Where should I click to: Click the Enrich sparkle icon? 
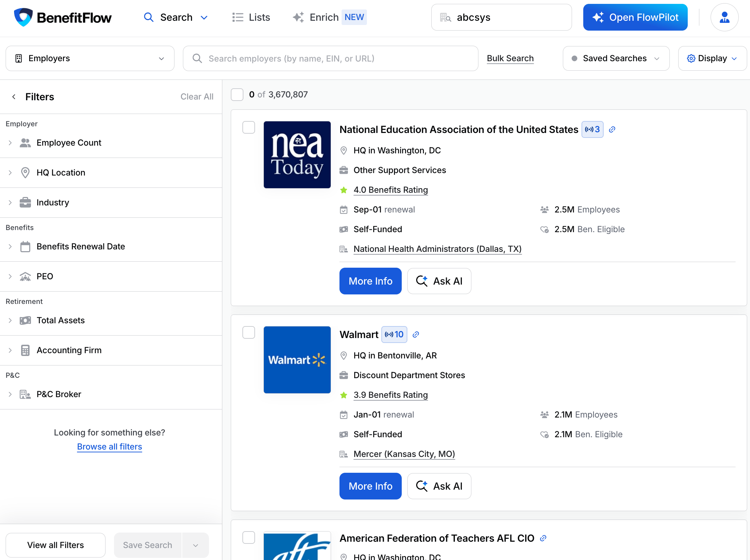[298, 17]
